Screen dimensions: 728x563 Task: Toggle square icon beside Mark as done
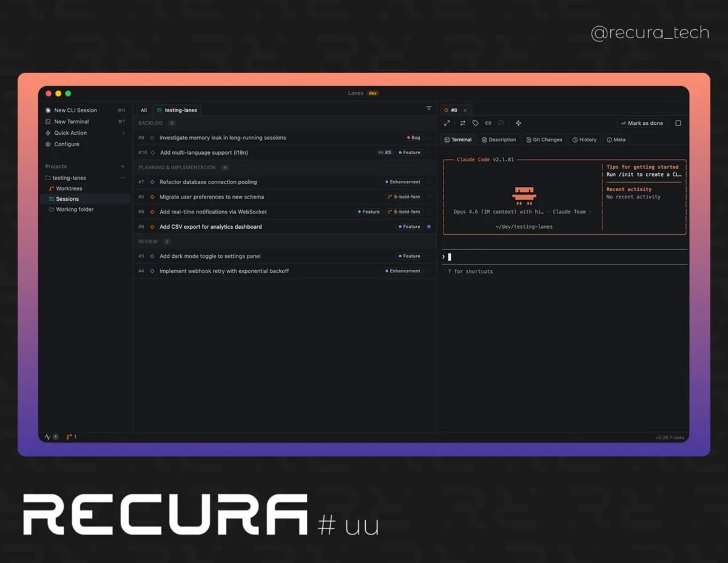click(678, 123)
